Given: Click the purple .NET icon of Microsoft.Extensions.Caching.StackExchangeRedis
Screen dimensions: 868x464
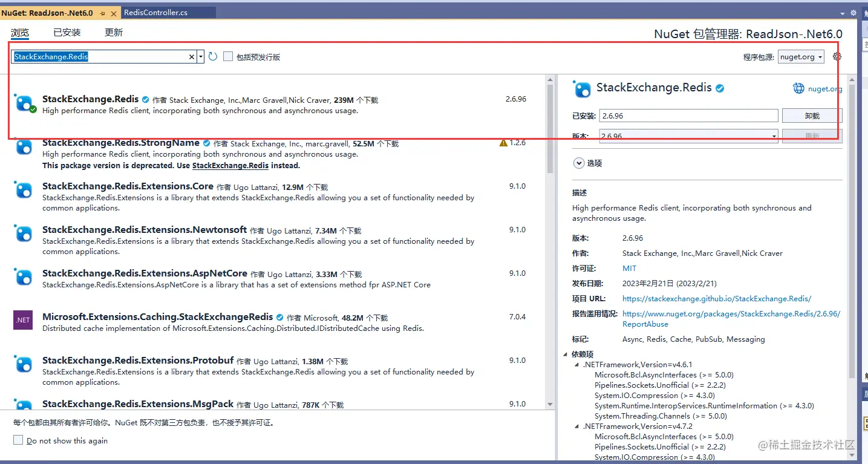Looking at the screenshot, I should click(x=23, y=320).
